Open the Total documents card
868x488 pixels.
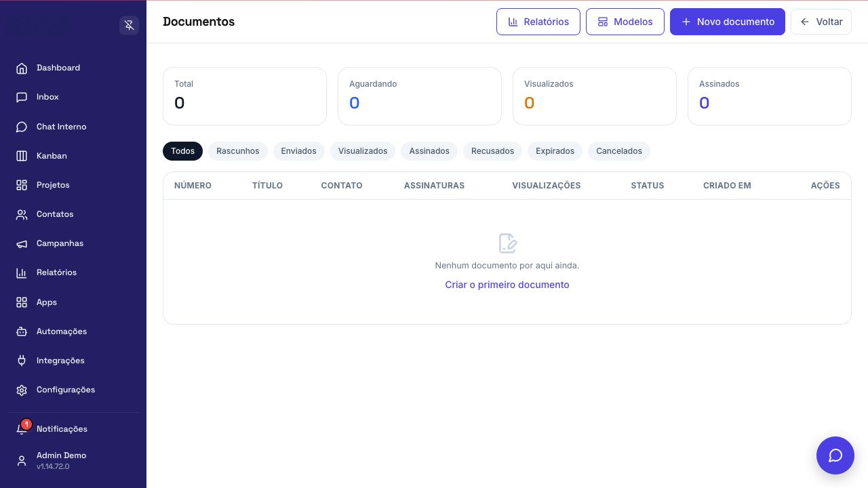click(245, 96)
